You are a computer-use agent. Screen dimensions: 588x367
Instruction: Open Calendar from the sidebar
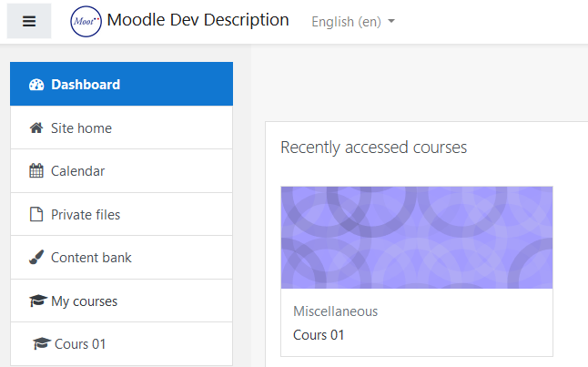click(121, 171)
